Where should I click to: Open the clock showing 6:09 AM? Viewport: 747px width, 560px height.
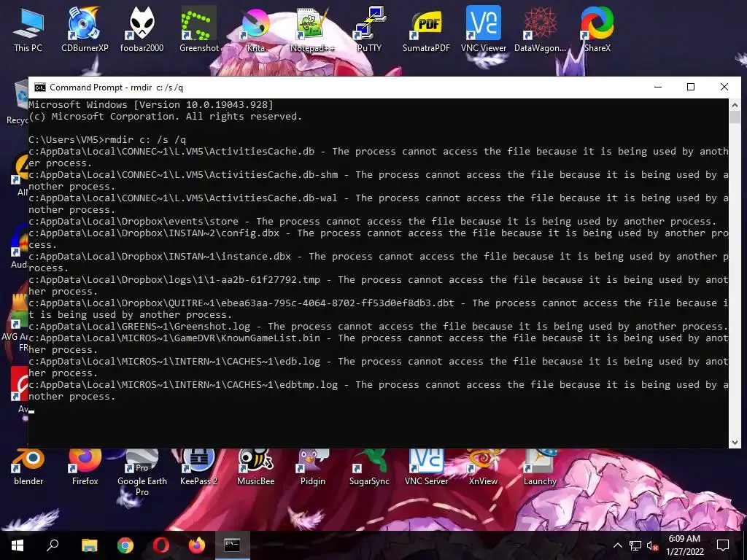(684, 545)
